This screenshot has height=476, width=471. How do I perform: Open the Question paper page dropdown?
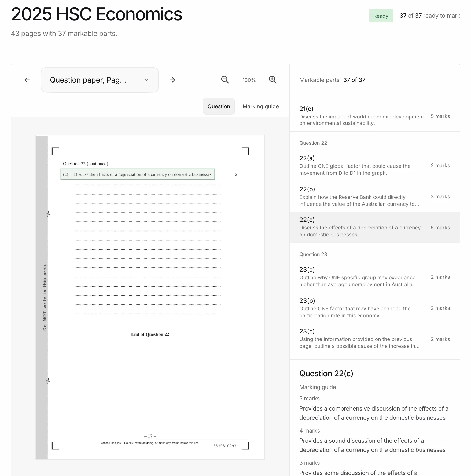pos(100,80)
